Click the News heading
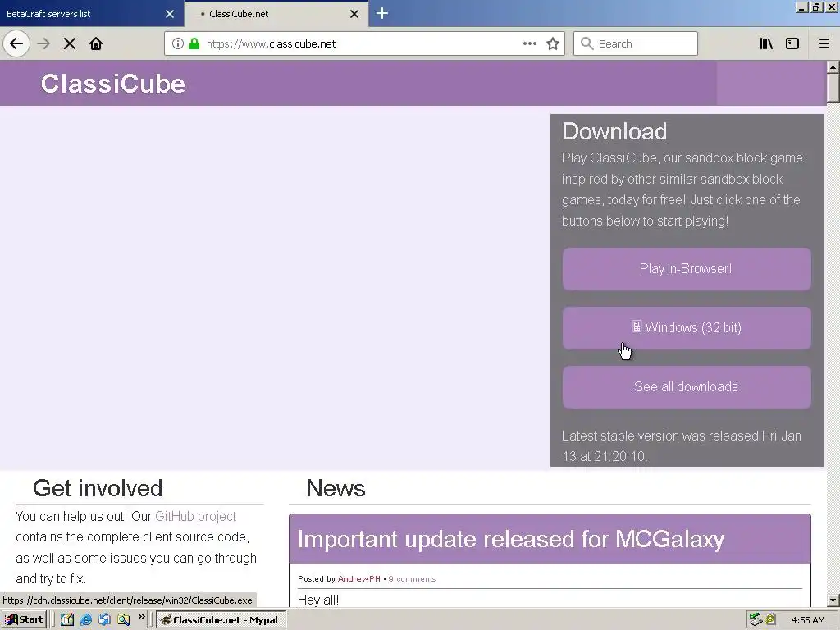This screenshot has width=840, height=630. pyautogui.click(x=336, y=488)
